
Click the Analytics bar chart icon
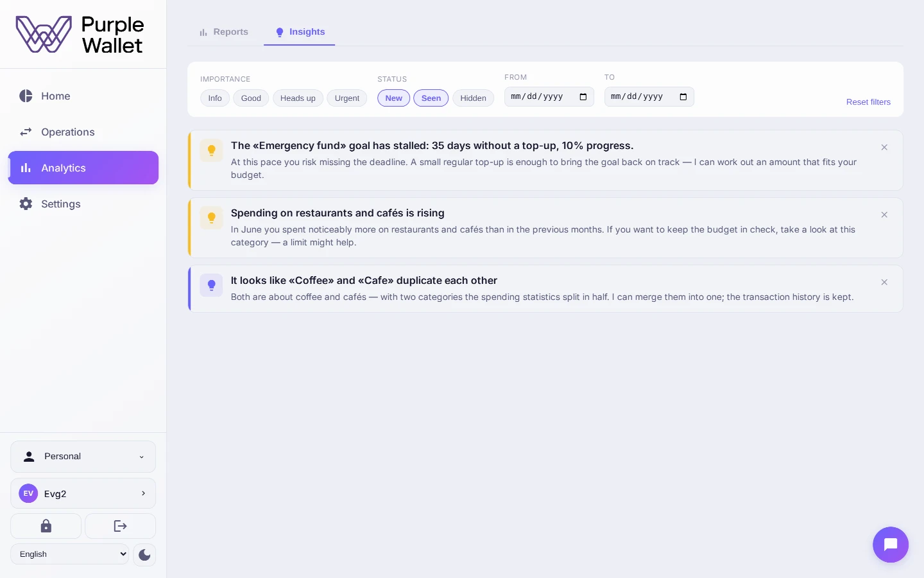[26, 168]
